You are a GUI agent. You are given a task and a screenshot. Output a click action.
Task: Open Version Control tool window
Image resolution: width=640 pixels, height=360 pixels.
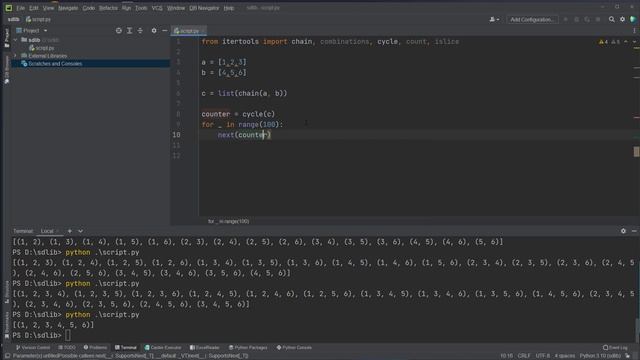click(33, 348)
